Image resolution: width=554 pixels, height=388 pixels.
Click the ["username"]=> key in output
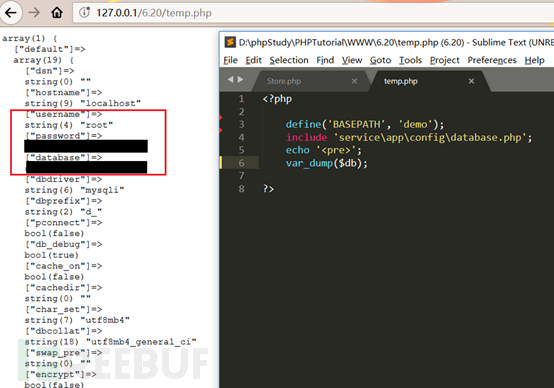click(64, 114)
